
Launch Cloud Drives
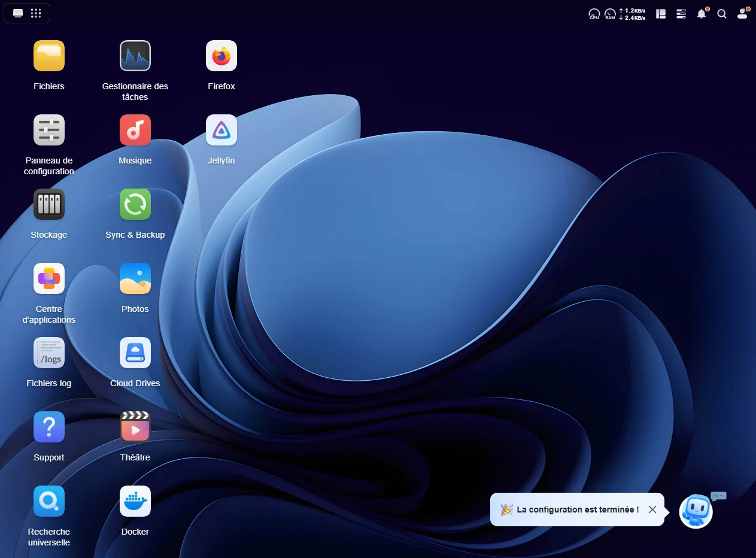(135, 353)
